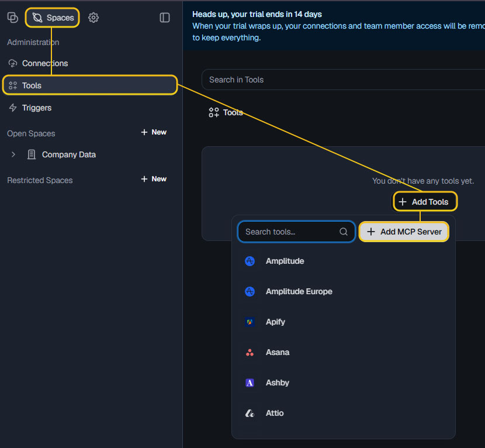
Task: Pick Attio from the tools list
Action: 344,413
